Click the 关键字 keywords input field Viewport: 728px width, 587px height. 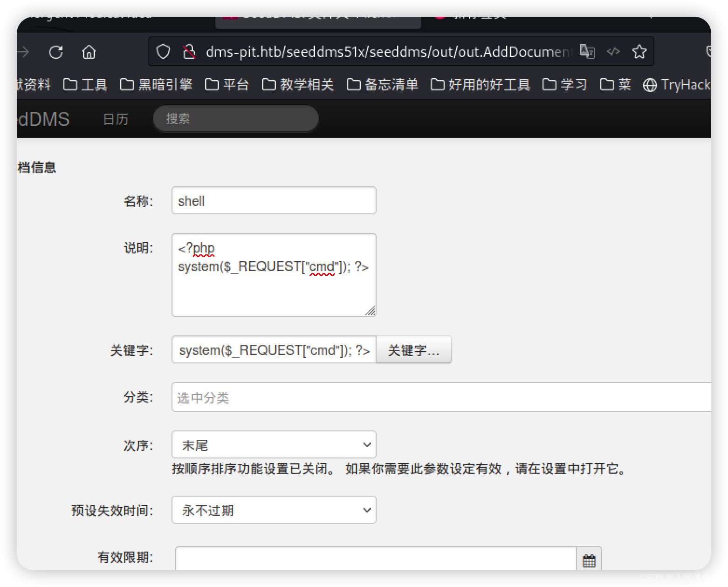click(x=274, y=350)
